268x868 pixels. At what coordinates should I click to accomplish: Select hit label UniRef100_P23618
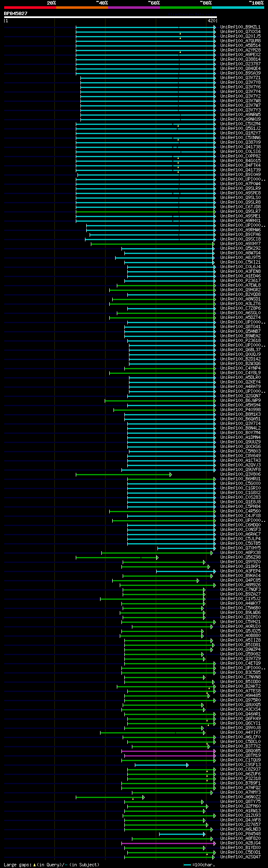click(x=240, y=340)
